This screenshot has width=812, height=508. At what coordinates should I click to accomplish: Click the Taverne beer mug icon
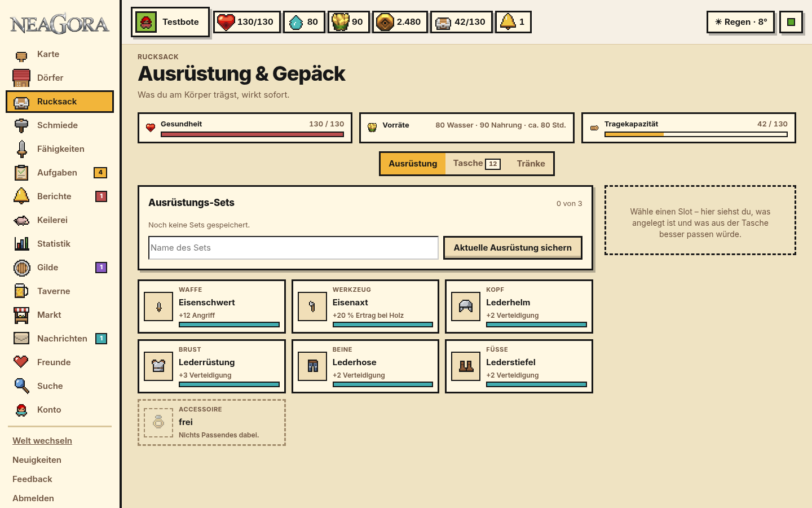click(x=21, y=291)
